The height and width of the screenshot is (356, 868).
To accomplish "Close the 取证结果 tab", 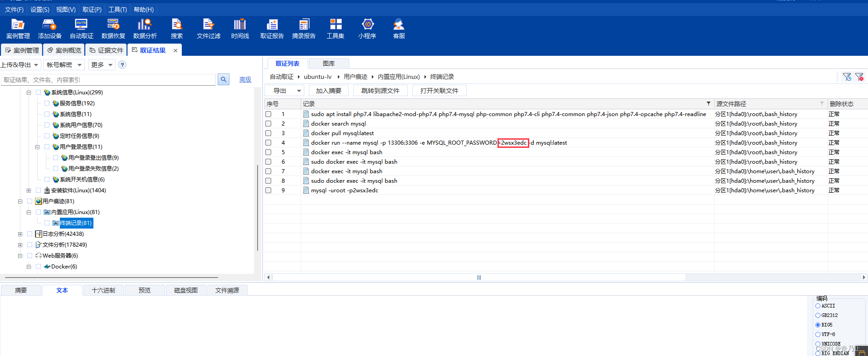I will pyautogui.click(x=176, y=50).
